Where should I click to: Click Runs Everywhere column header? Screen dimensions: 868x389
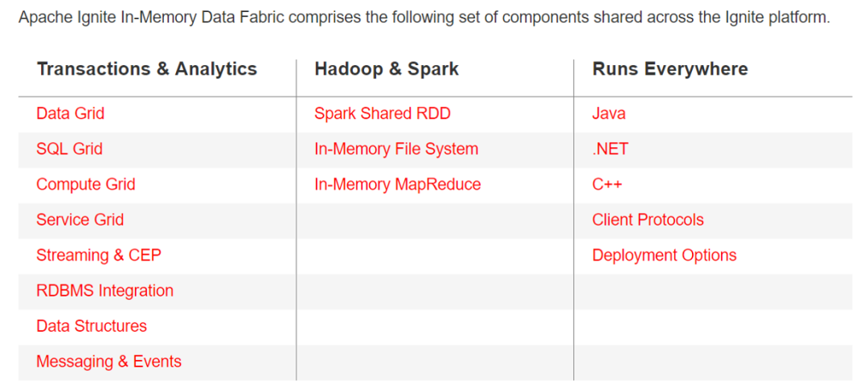670,69
